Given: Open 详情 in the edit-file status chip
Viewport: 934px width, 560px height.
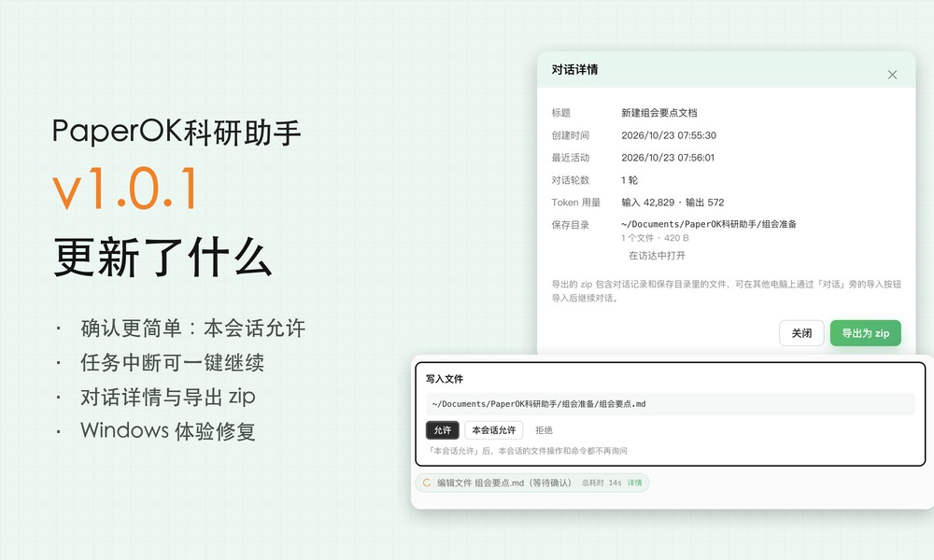Looking at the screenshot, I should coord(634,483).
